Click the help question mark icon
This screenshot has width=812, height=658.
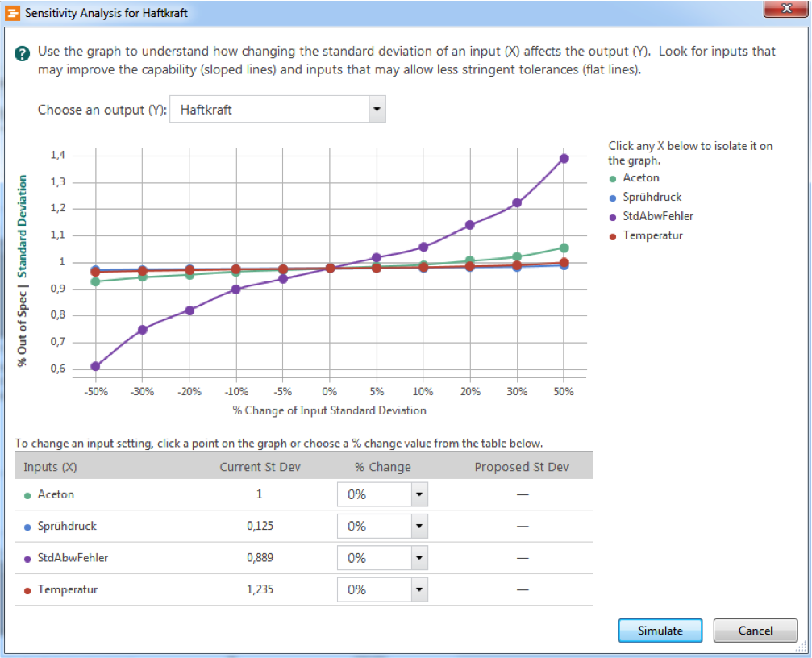[22, 53]
